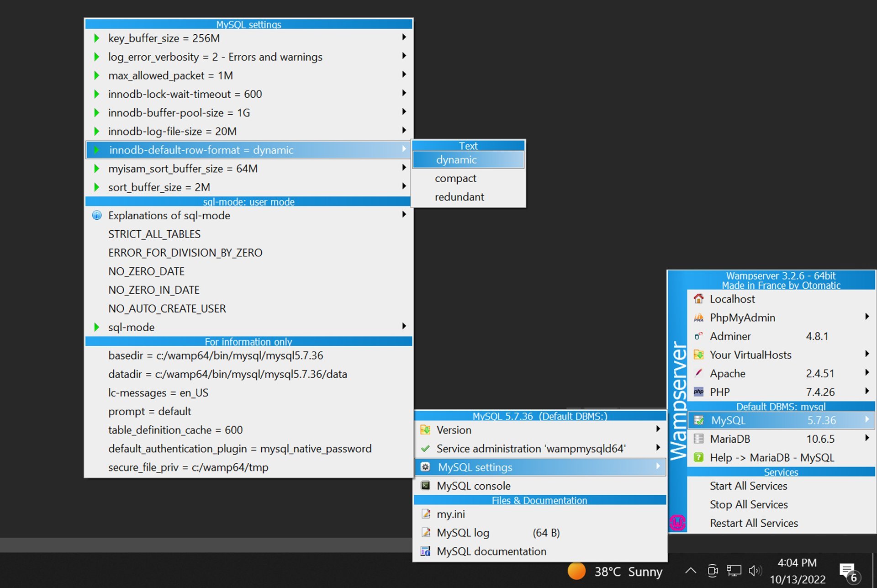
Task: Select redundant from row format list
Action: (x=459, y=197)
